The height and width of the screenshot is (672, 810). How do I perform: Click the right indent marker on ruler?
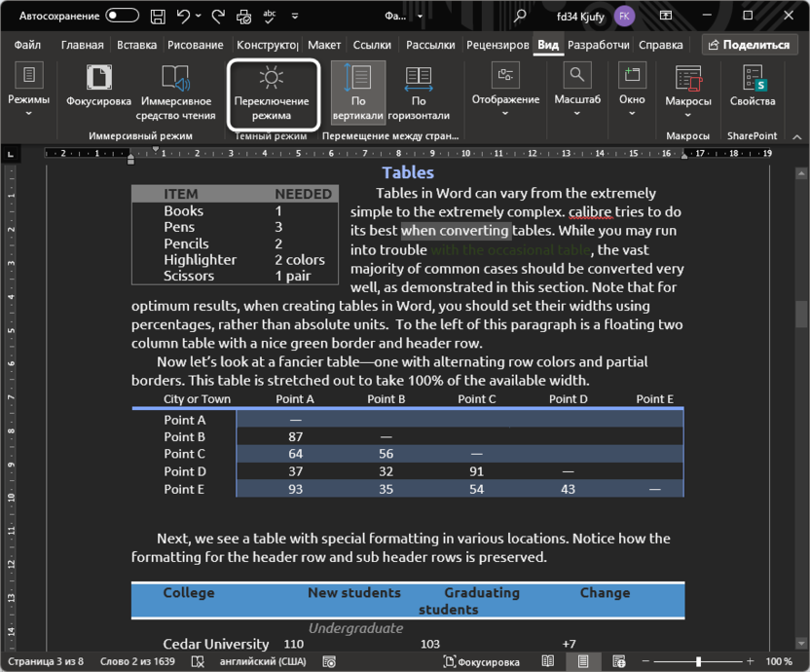click(x=684, y=156)
